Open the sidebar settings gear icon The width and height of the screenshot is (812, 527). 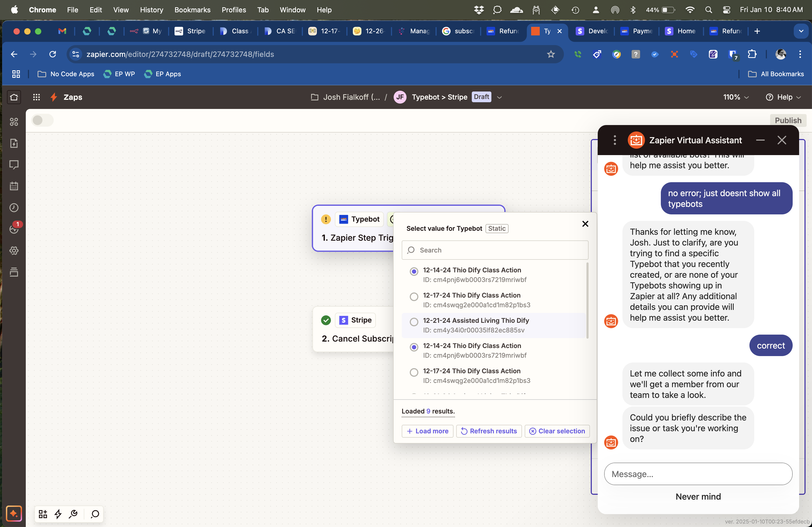click(14, 251)
